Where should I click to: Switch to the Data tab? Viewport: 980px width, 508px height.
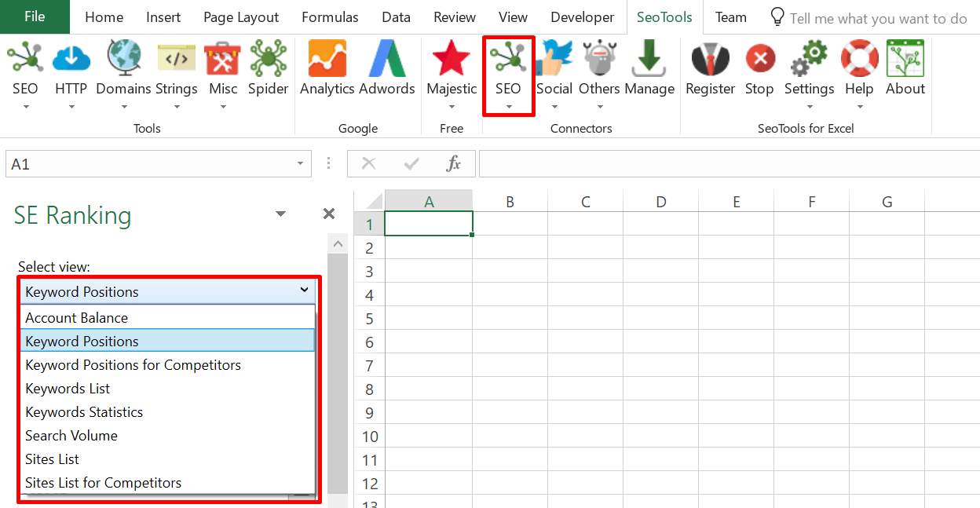point(396,17)
